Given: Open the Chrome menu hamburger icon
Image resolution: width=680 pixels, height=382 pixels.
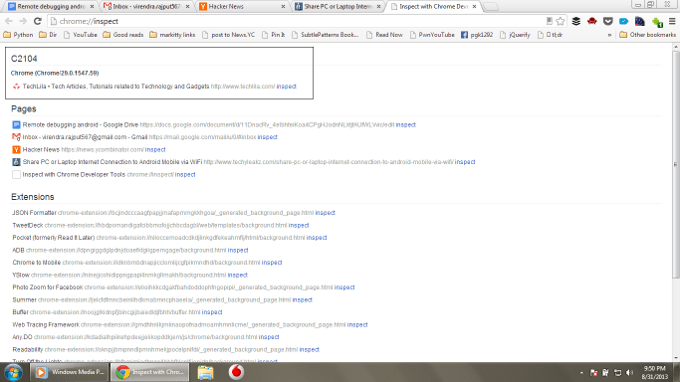Looking at the screenshot, I should [672, 21].
